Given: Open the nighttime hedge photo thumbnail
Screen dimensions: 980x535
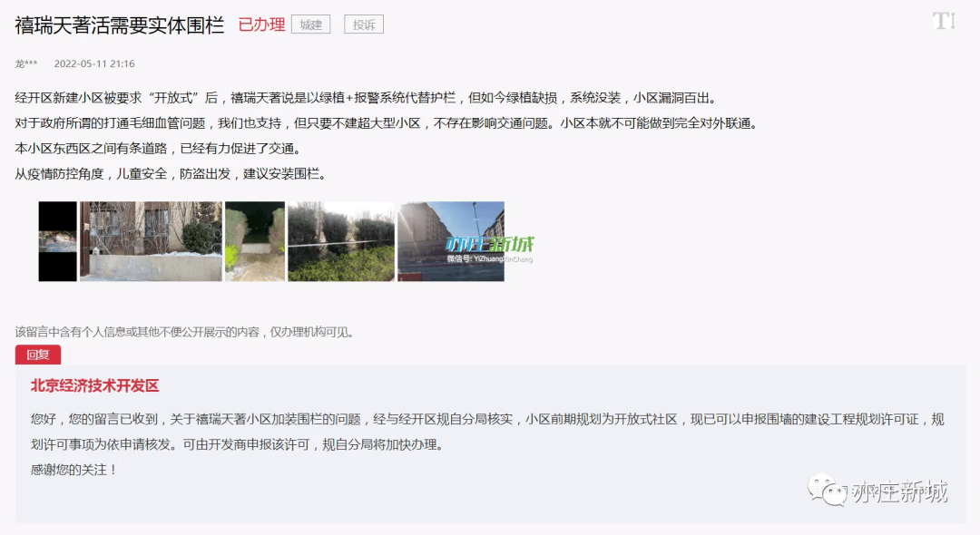Looking at the screenshot, I should pyautogui.click(x=255, y=241).
